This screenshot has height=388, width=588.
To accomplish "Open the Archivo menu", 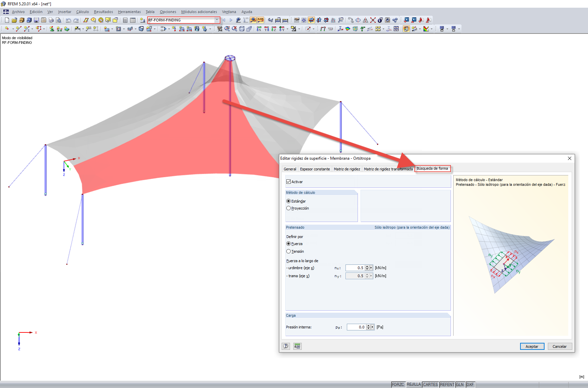I will (18, 12).
